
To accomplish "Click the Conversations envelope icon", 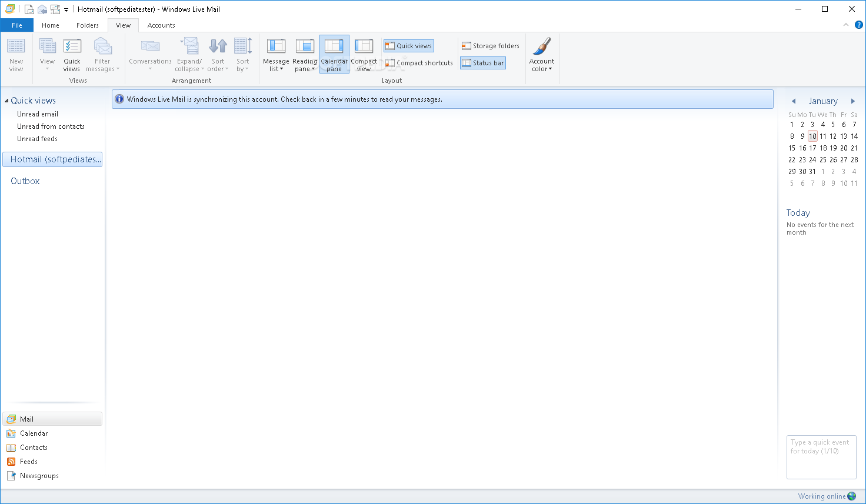I will click(150, 46).
